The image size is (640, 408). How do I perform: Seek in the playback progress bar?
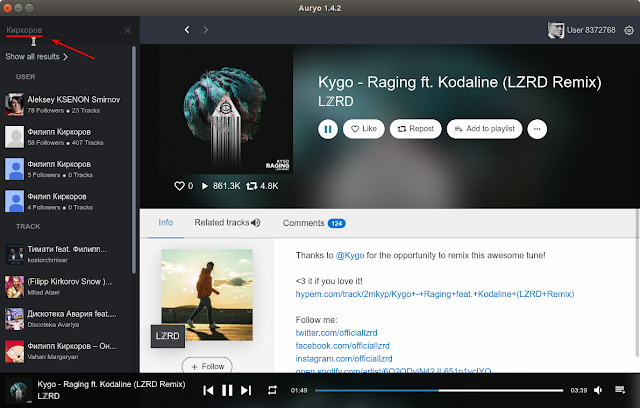pyautogui.click(x=439, y=390)
